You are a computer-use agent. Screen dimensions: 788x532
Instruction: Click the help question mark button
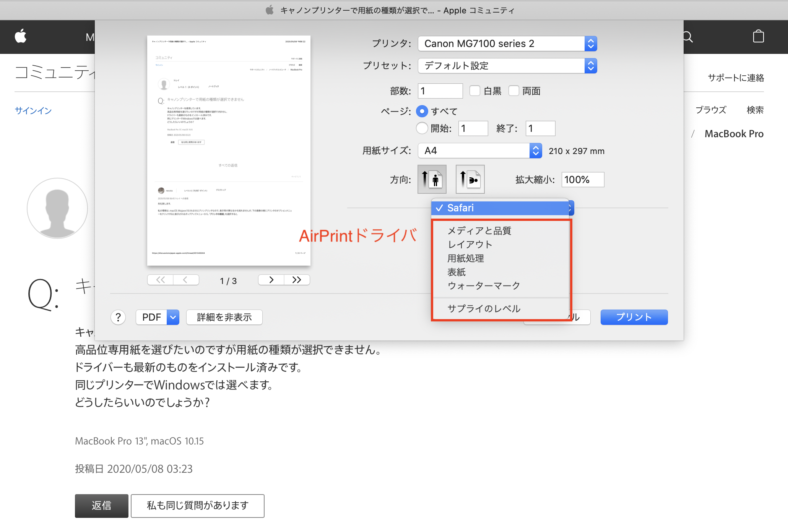click(x=118, y=317)
